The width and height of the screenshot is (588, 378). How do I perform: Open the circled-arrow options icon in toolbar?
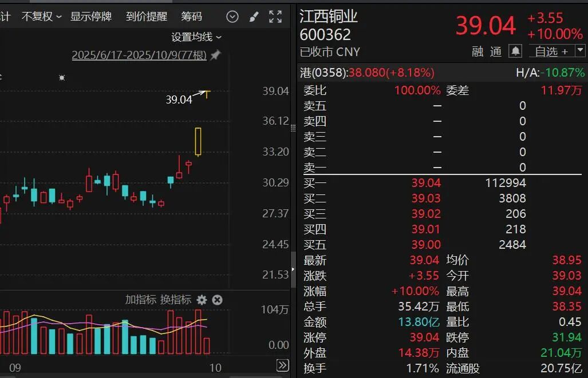click(x=232, y=17)
